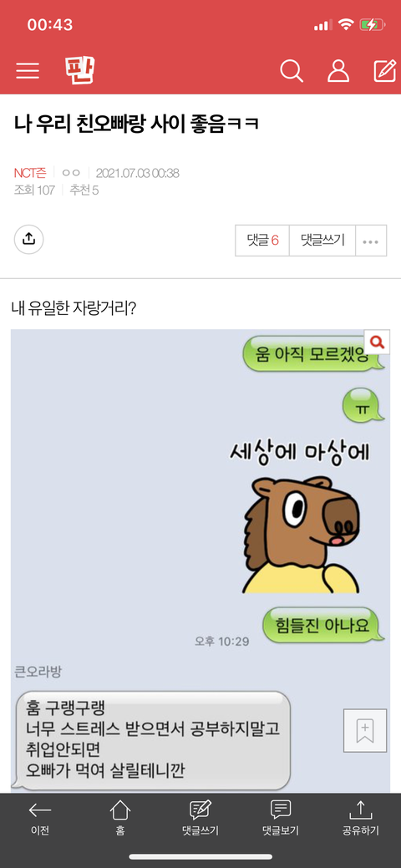
Task: Select 댓글쓰기 in bottom bar
Action: pyautogui.click(x=200, y=820)
